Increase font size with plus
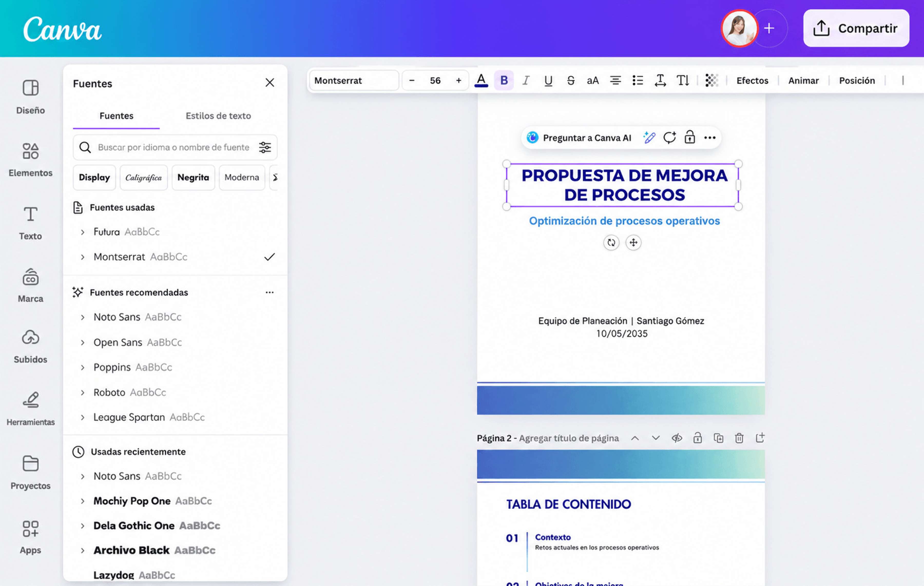The image size is (924, 586). click(x=459, y=81)
